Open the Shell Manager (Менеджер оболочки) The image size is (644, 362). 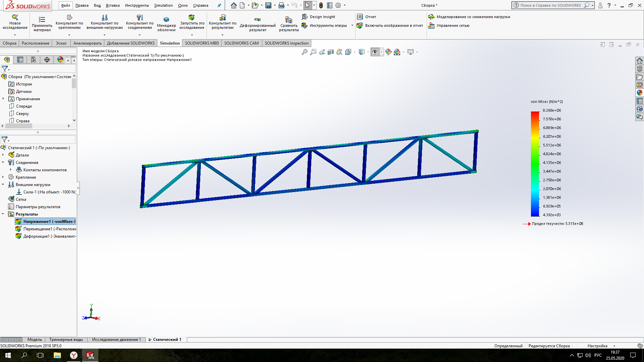click(166, 24)
